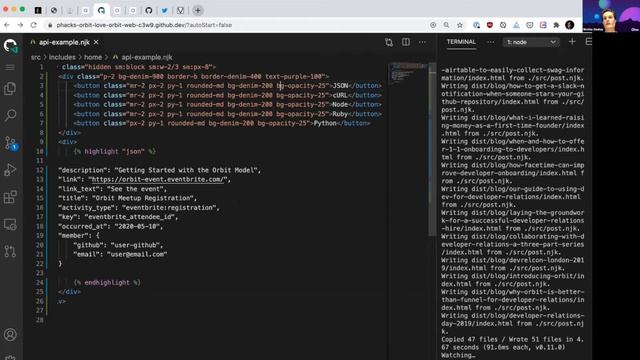The image size is (640, 360).
Task: Click the endhighlight tag on line 24
Action: pyautogui.click(x=107, y=282)
